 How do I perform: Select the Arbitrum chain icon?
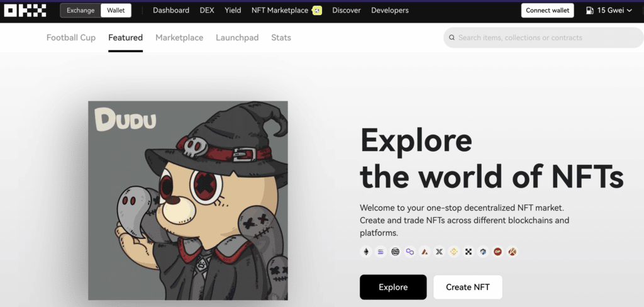pyautogui.click(x=483, y=252)
